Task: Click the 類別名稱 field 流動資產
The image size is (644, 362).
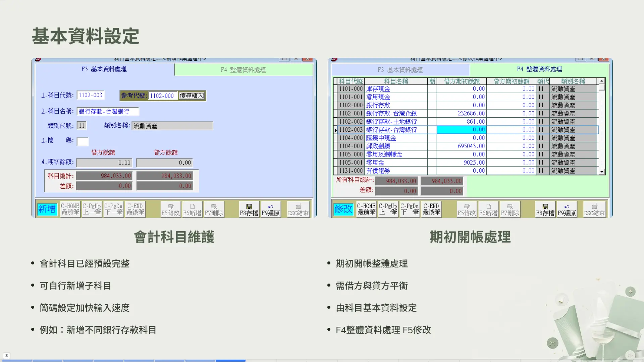Action: tap(172, 126)
